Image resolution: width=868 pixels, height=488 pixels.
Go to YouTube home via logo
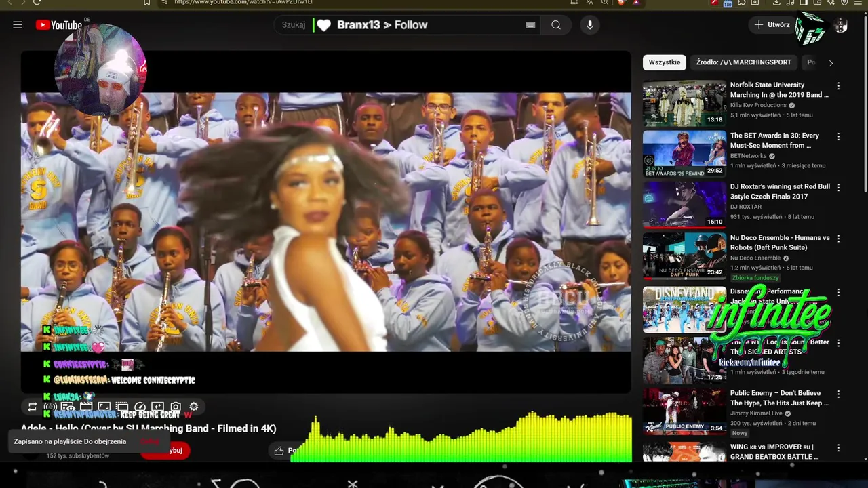(x=59, y=25)
